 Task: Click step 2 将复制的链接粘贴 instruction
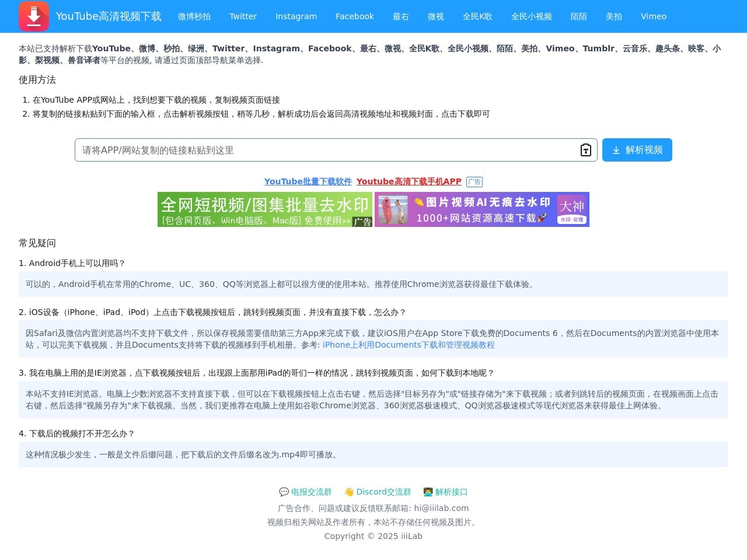pyautogui.click(x=261, y=114)
